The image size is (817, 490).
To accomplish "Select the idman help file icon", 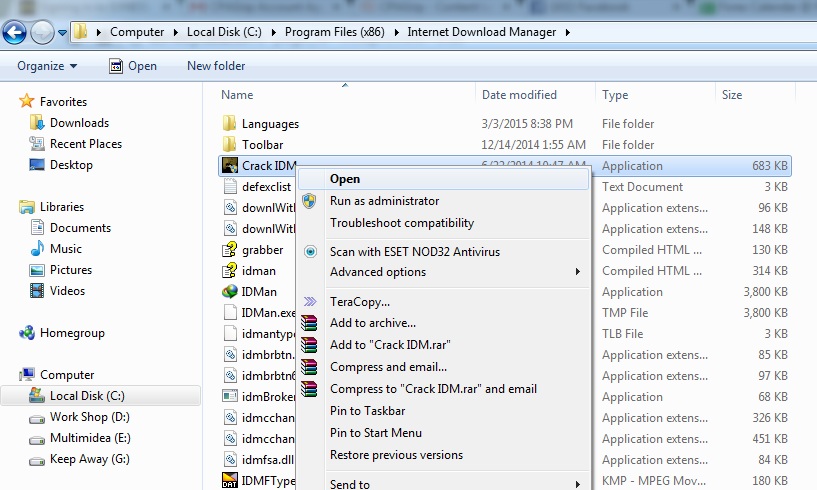I will pyautogui.click(x=230, y=270).
